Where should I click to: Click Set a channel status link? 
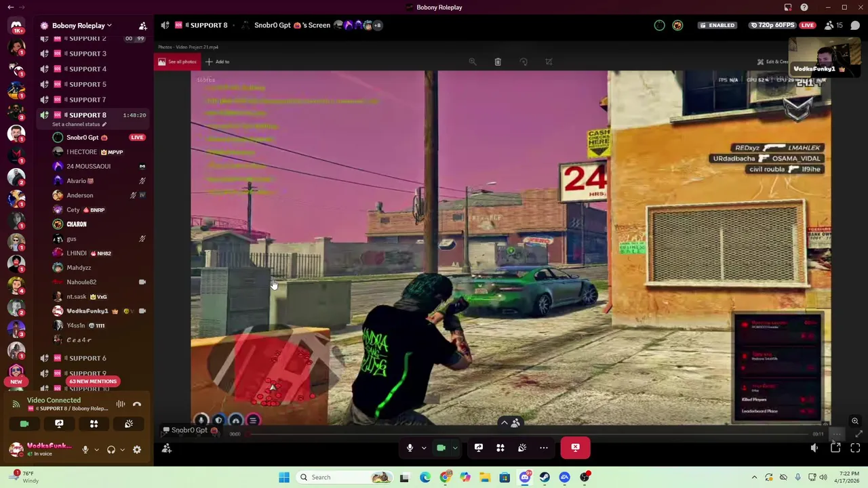click(x=80, y=124)
